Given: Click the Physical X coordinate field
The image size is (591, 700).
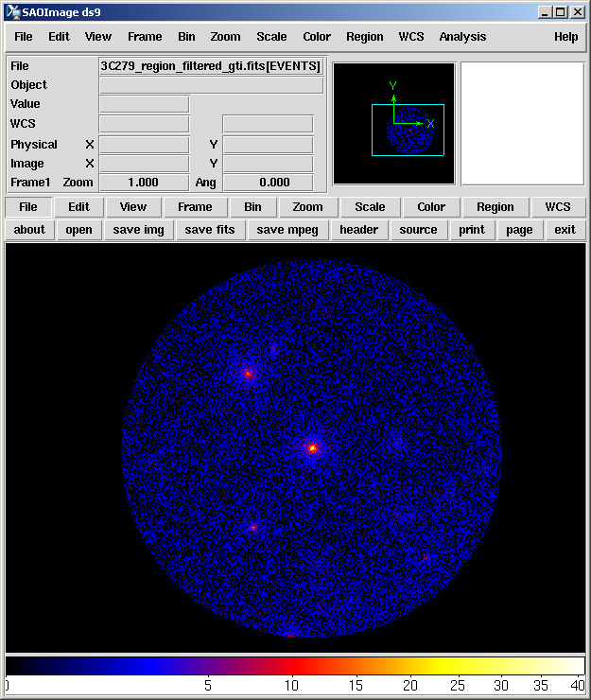Looking at the screenshot, I should pos(144,145).
